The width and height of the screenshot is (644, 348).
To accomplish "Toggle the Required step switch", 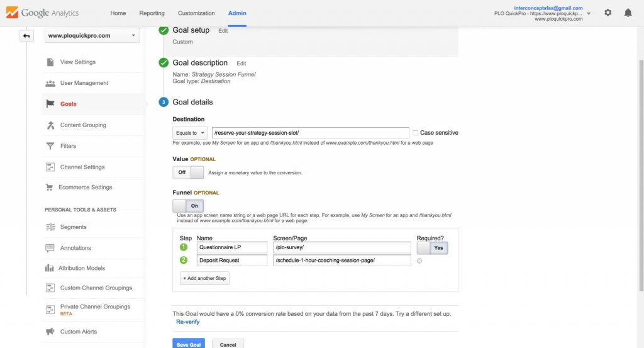I will [432, 248].
